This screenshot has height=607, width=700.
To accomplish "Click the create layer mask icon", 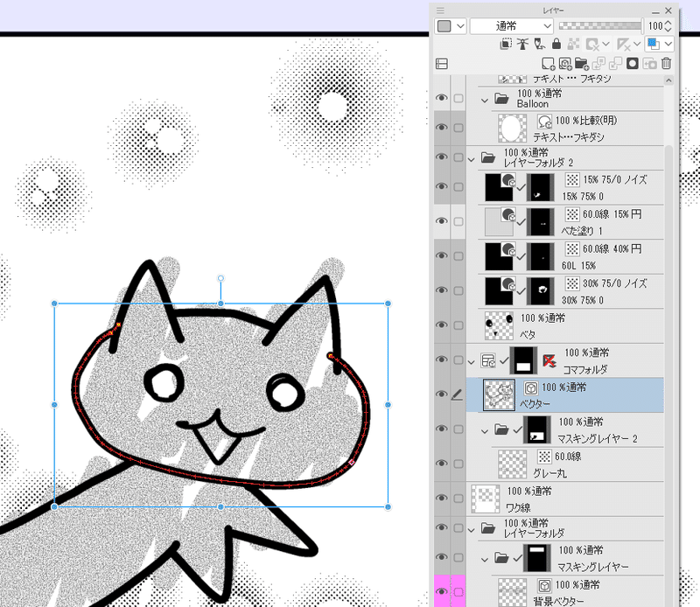I will click(x=633, y=63).
